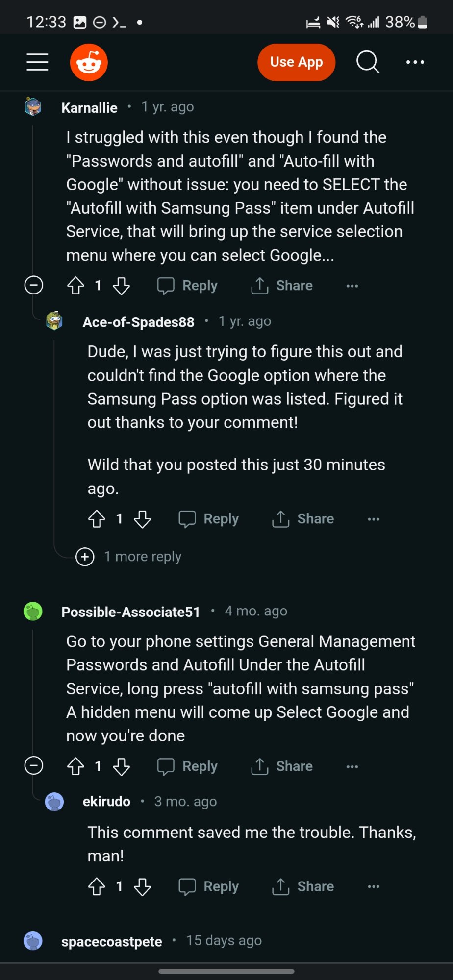This screenshot has height=980, width=453.
Task: Open the hamburger navigation menu
Action: pos(37,62)
